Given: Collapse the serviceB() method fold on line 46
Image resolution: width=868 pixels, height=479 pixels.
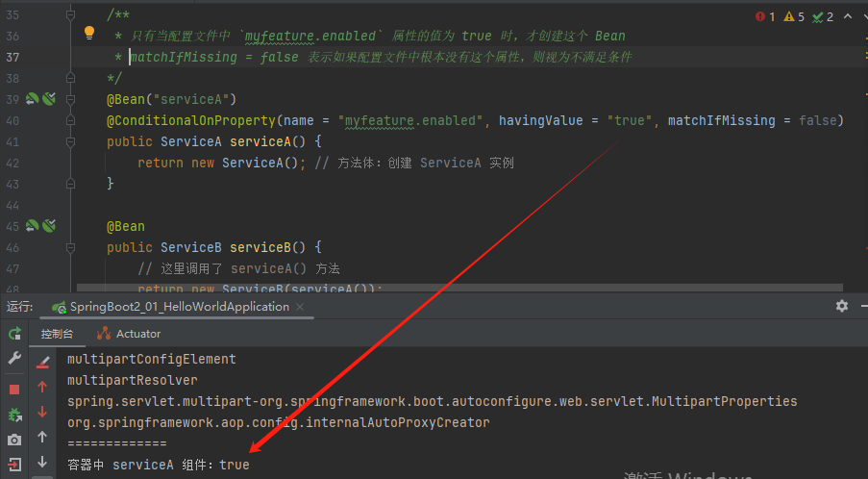Looking at the screenshot, I should [70, 247].
